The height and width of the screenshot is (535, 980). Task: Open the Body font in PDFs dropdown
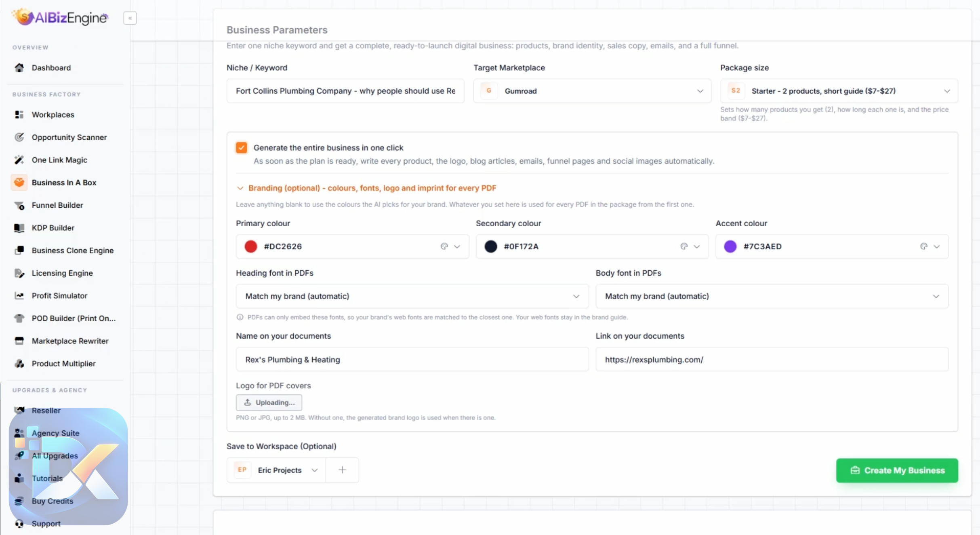[772, 296]
